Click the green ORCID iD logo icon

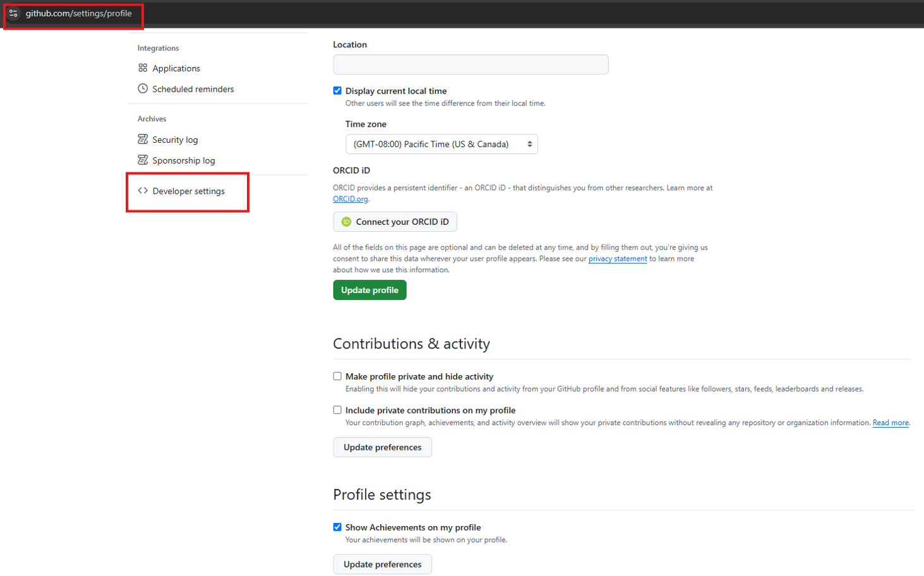346,222
